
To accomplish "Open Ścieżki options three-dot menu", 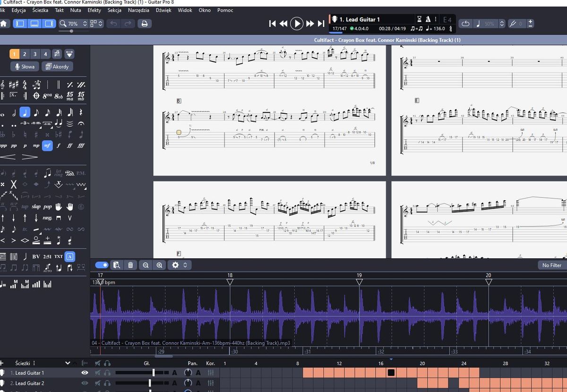I will click(34, 363).
